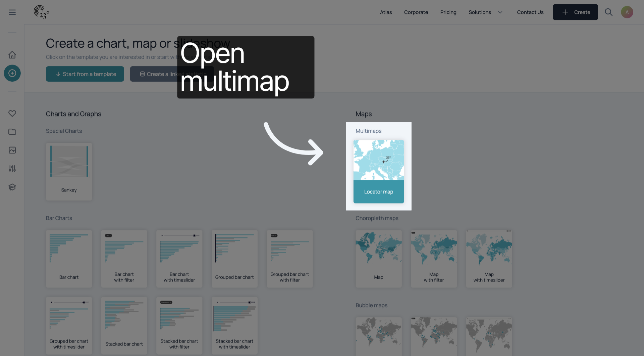This screenshot has height=356, width=644.
Task: Open the academy graduation cap icon
Action: 12,187
